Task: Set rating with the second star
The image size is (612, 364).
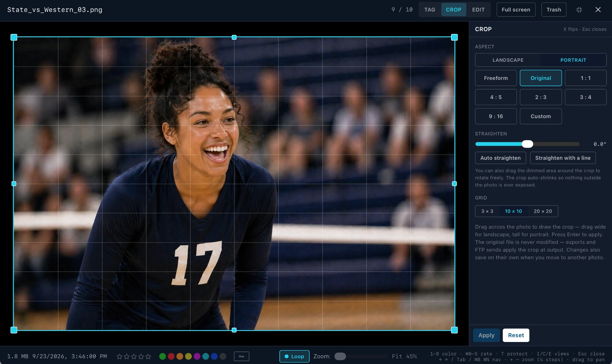Action: pyautogui.click(x=127, y=356)
